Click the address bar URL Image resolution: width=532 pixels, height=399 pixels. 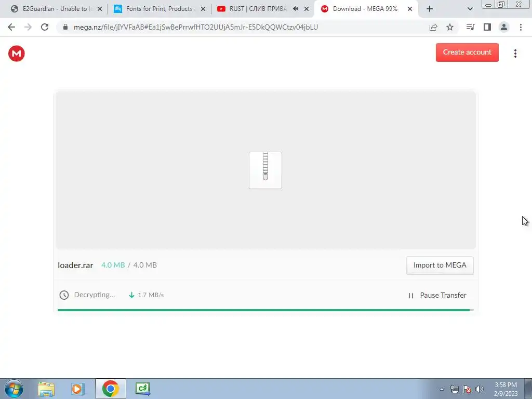tap(196, 27)
